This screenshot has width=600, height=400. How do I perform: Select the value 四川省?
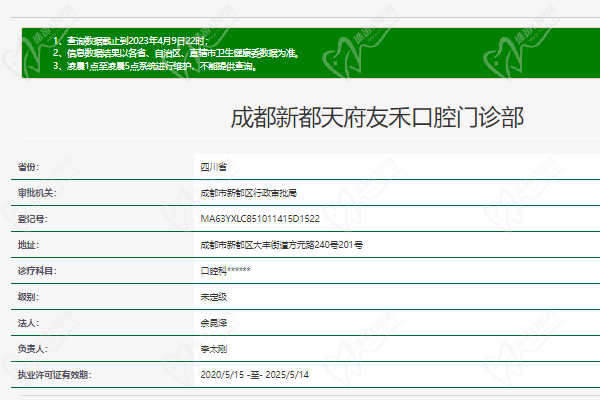tap(214, 167)
